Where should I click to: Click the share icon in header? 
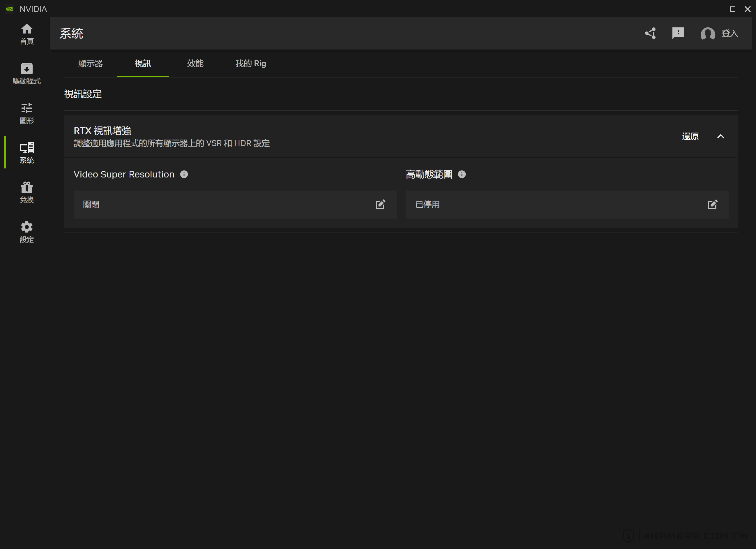coord(650,33)
